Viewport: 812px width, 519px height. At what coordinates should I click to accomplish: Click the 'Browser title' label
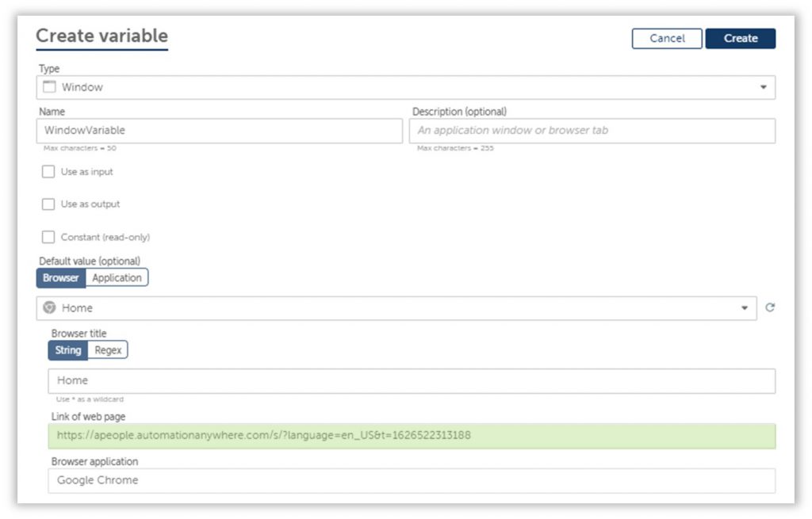79,334
